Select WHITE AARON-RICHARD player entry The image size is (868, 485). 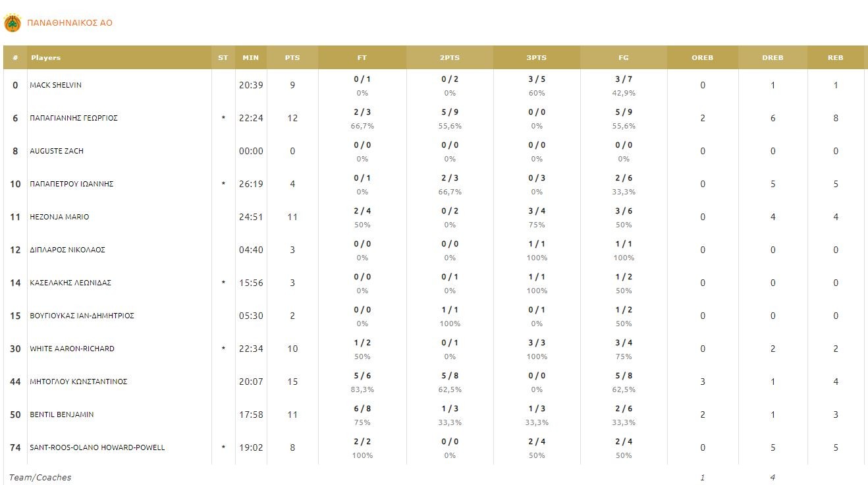pyautogui.click(x=72, y=349)
